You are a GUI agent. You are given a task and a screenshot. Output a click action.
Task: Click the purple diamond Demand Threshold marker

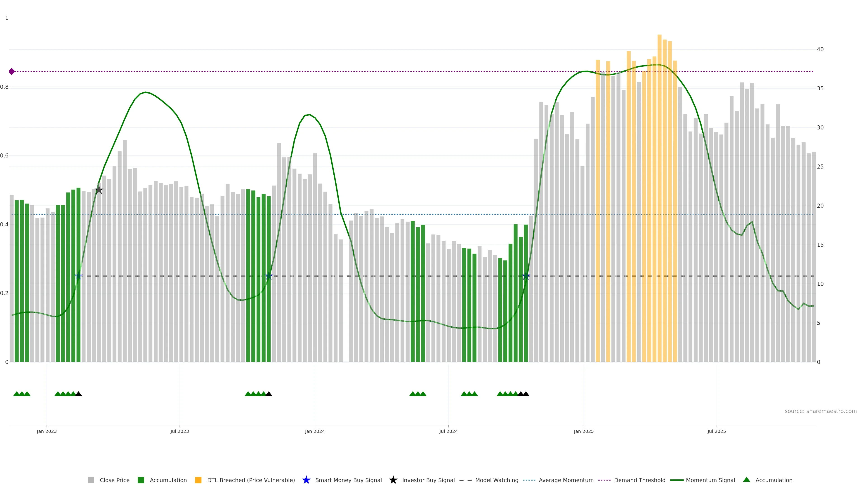tap(12, 71)
